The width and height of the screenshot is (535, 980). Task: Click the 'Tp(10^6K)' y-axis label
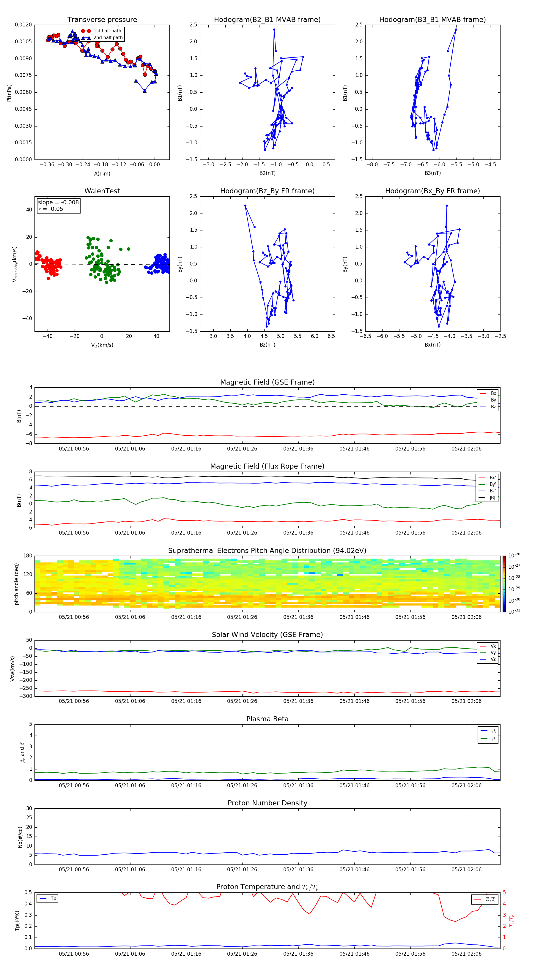pos(17,921)
